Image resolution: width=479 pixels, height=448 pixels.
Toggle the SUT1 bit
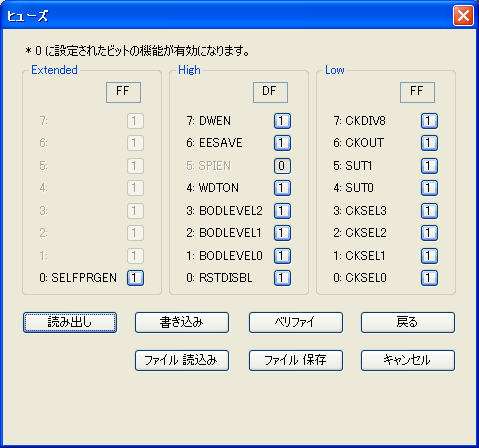click(x=429, y=166)
